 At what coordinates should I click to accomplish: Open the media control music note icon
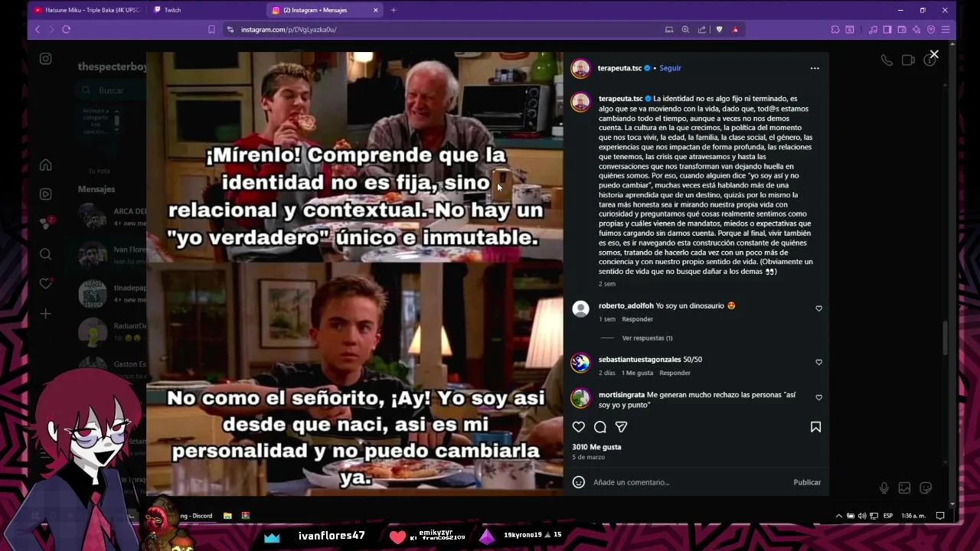tap(873, 29)
